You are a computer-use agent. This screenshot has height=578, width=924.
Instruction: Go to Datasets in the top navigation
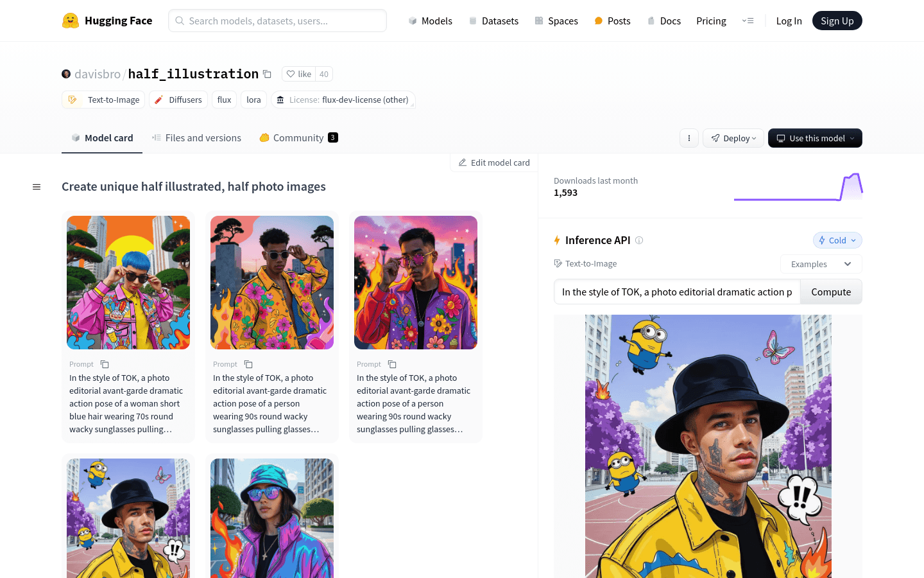point(493,21)
